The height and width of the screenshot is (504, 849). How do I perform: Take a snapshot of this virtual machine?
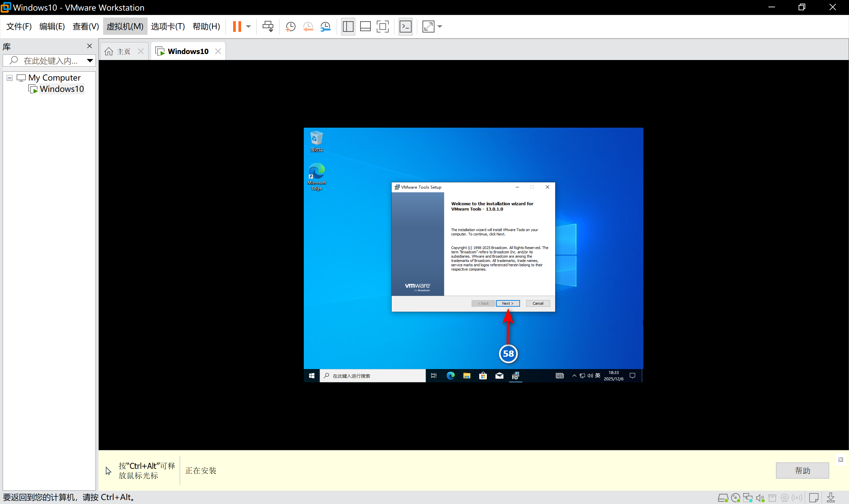(291, 26)
